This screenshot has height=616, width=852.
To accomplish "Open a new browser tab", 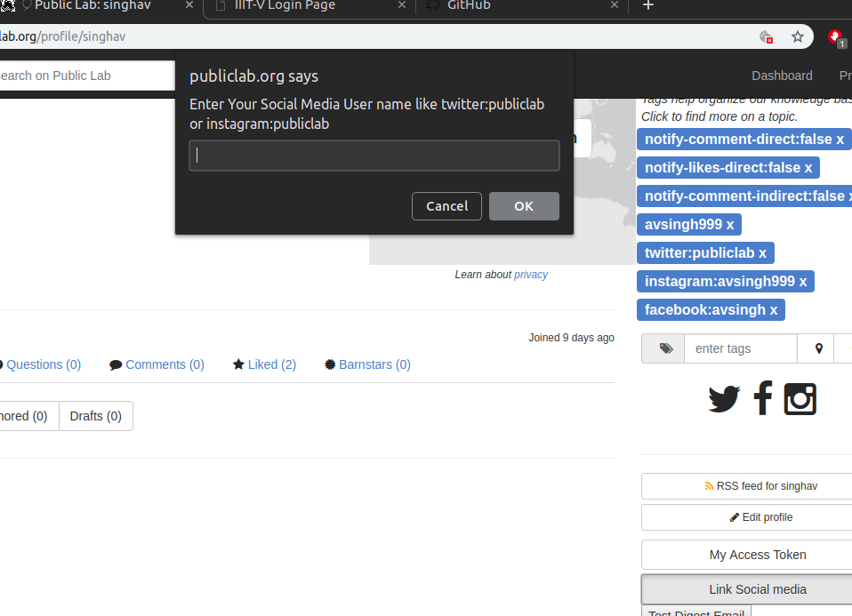I will click(x=647, y=7).
